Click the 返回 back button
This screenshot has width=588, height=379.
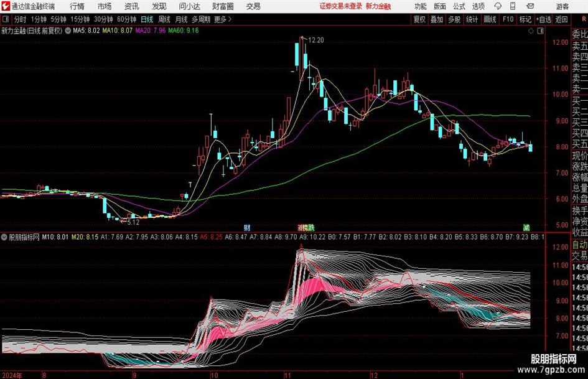point(561,19)
